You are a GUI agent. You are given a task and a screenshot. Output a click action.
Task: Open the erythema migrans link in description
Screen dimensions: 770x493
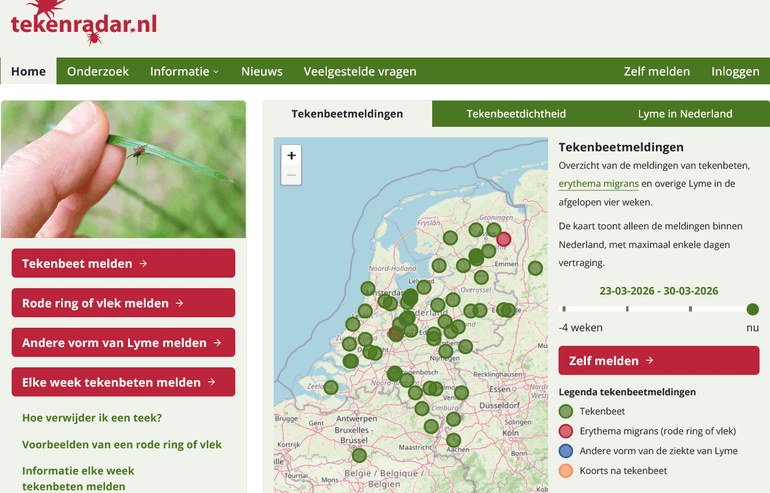[599, 184]
